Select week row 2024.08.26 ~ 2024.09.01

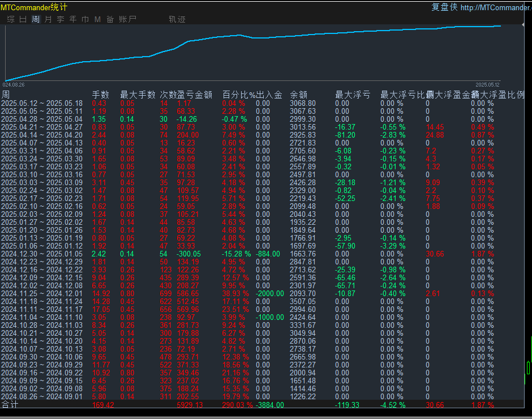tap(262, 396)
